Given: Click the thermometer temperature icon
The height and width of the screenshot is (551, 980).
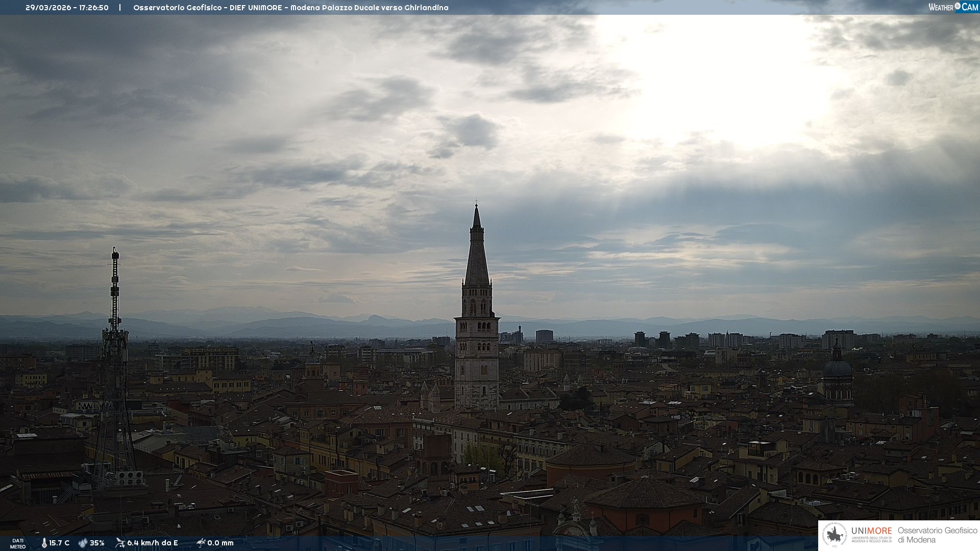Looking at the screenshot, I should coord(44,543).
